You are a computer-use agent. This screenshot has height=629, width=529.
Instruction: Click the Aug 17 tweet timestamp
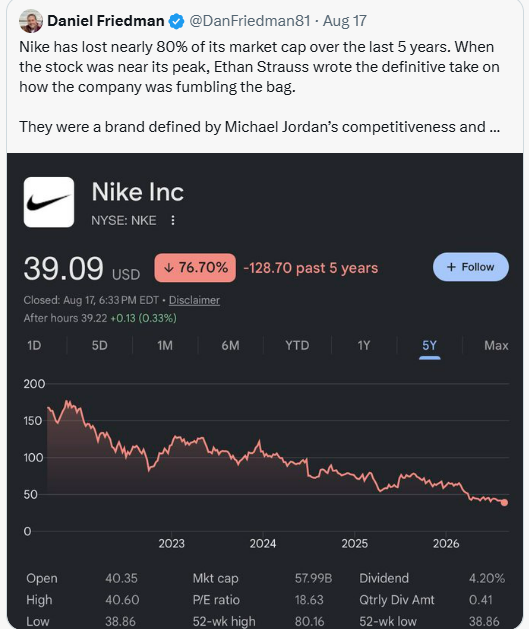point(345,21)
